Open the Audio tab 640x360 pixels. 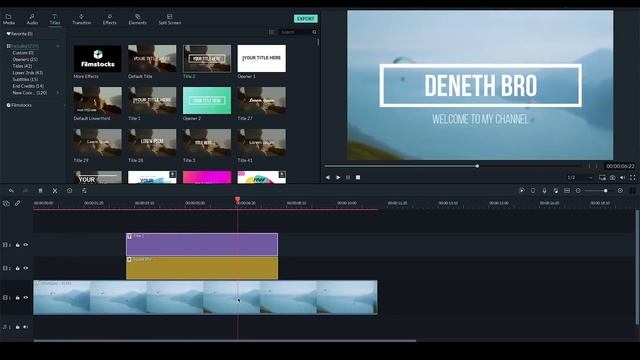point(32,19)
